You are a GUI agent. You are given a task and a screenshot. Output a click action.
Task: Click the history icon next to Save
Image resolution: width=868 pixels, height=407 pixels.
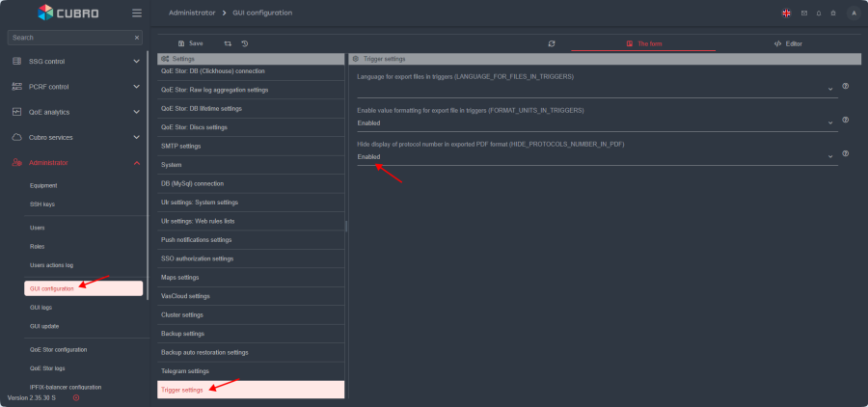point(245,43)
